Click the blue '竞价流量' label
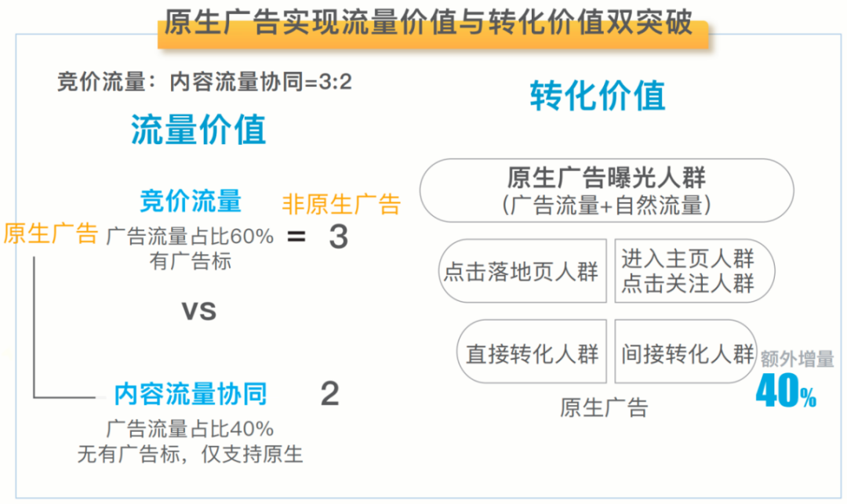The width and height of the screenshot is (847, 504). coord(191,201)
